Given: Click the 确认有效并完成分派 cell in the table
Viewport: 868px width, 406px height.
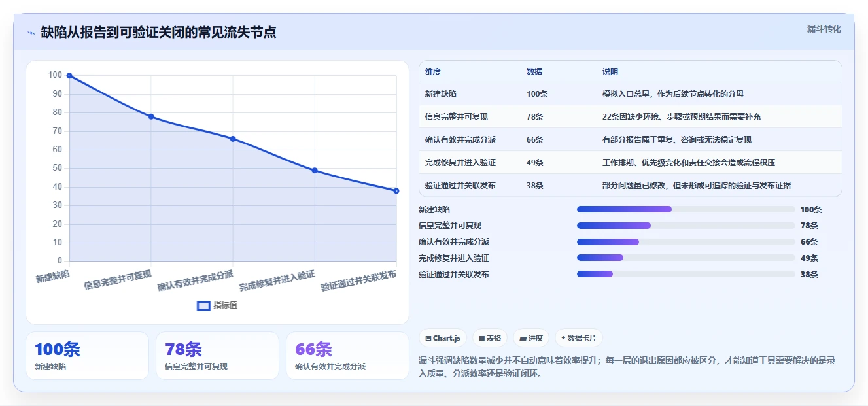Looking at the screenshot, I should pos(460,140).
